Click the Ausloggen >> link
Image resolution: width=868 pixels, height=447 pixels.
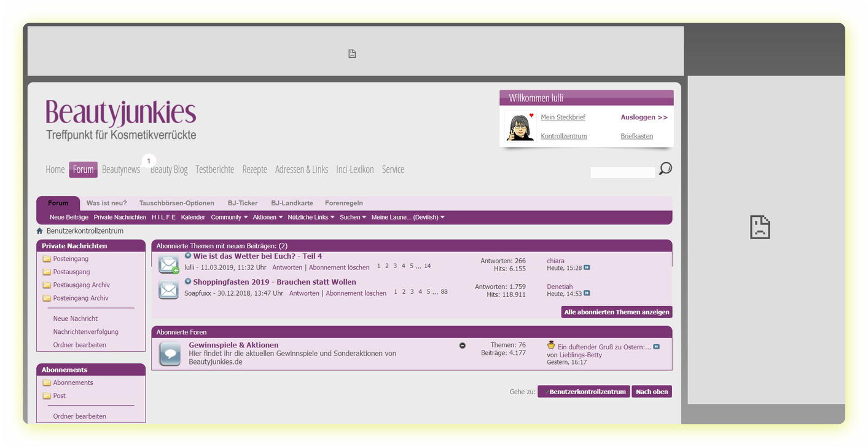pos(644,117)
